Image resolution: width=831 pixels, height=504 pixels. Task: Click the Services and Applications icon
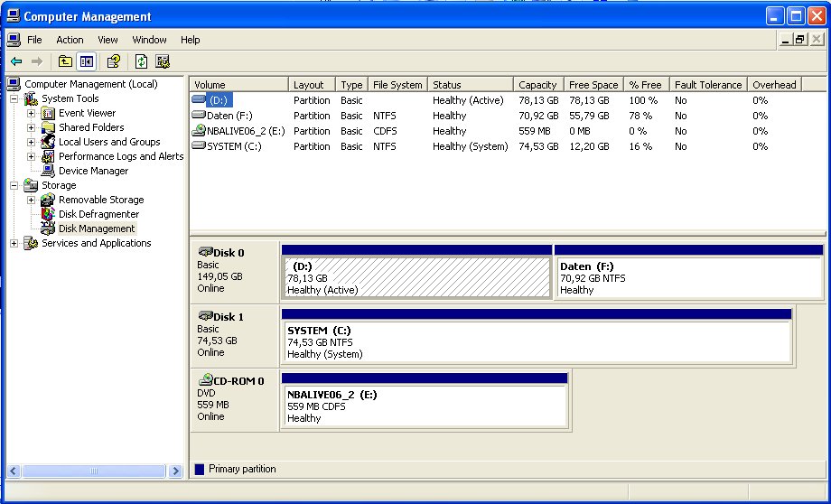[31, 243]
